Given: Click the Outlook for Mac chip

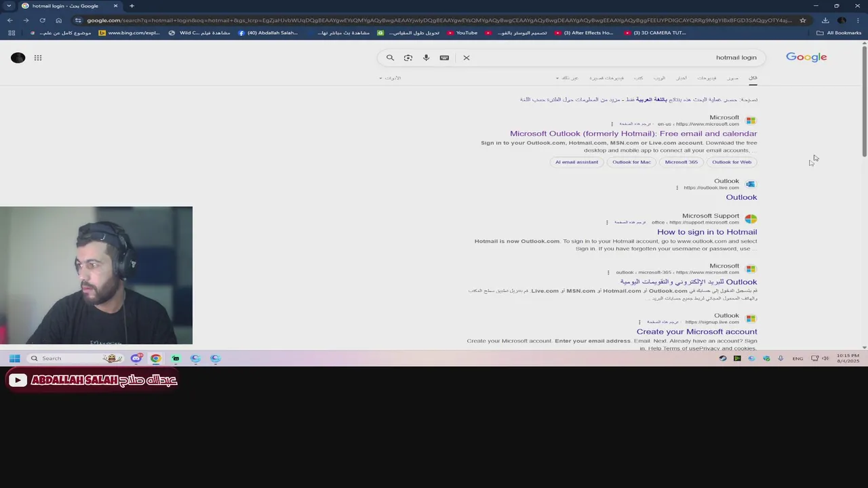Looking at the screenshot, I should [x=631, y=162].
